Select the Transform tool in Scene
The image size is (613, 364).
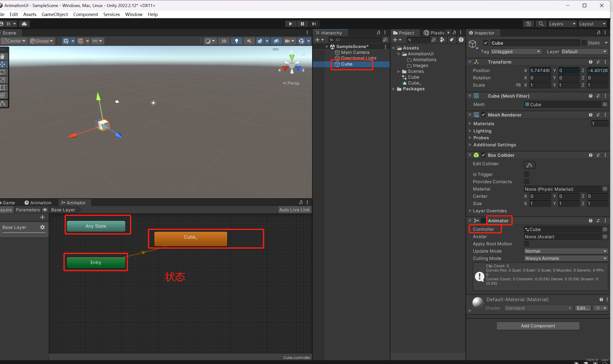[x=3, y=95]
